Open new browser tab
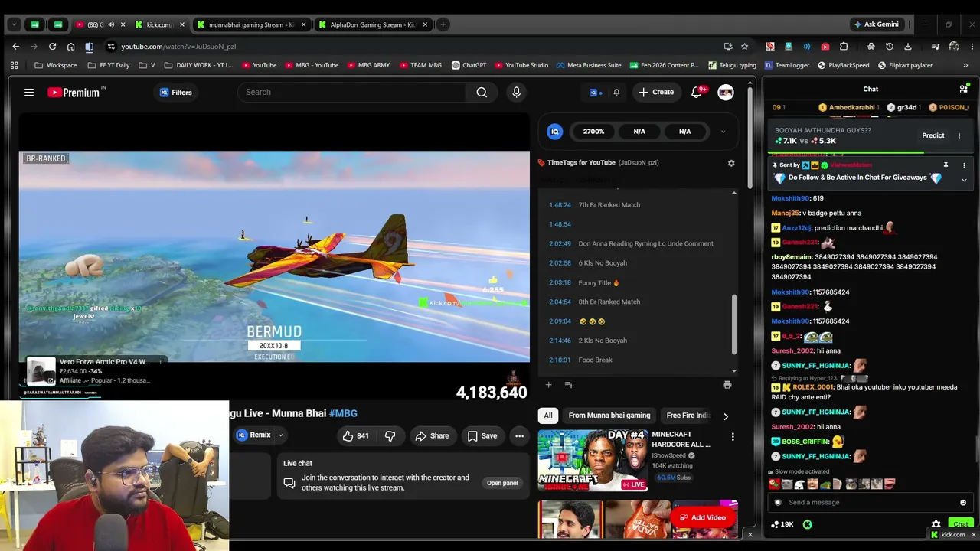This screenshot has height=551, width=980. (x=443, y=24)
